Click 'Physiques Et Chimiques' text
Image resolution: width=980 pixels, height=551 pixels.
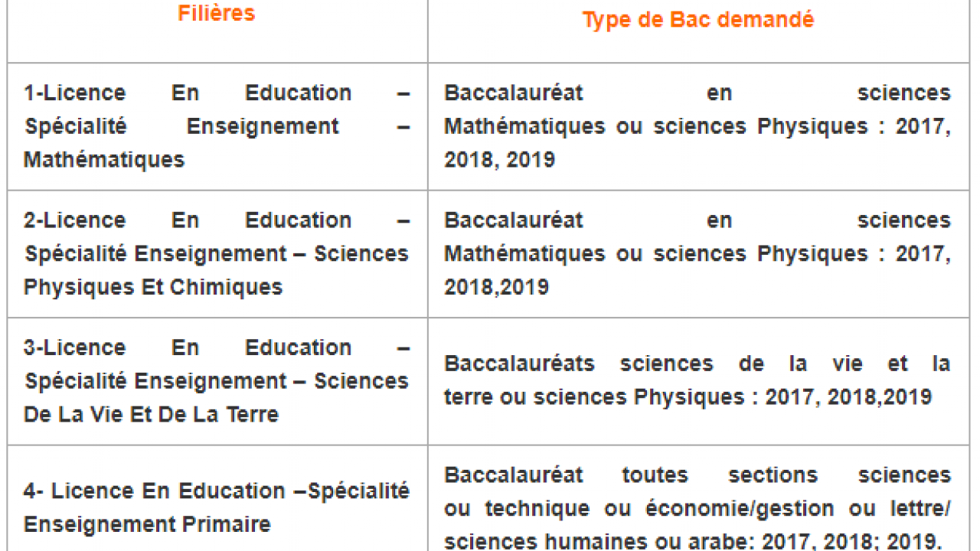[x=153, y=287]
